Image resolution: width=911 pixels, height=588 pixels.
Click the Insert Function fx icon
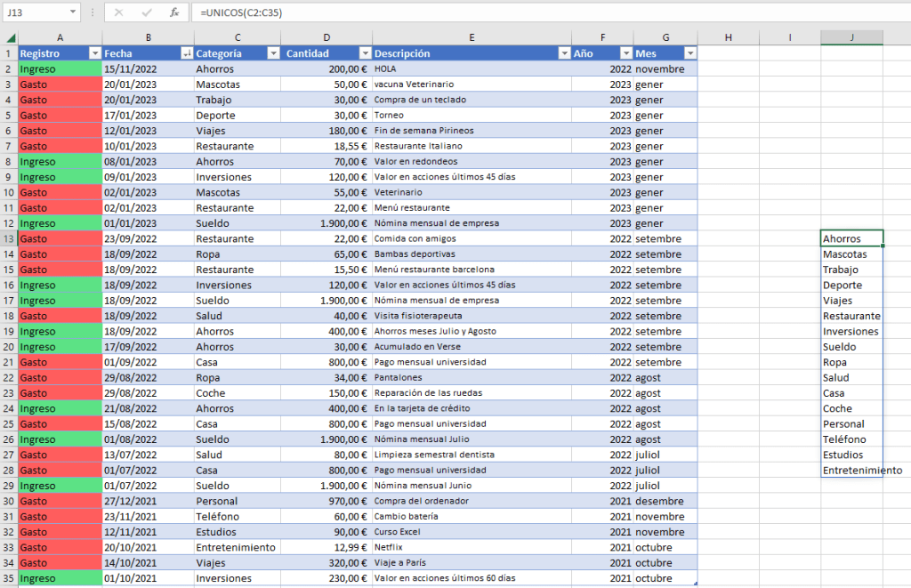click(x=174, y=13)
